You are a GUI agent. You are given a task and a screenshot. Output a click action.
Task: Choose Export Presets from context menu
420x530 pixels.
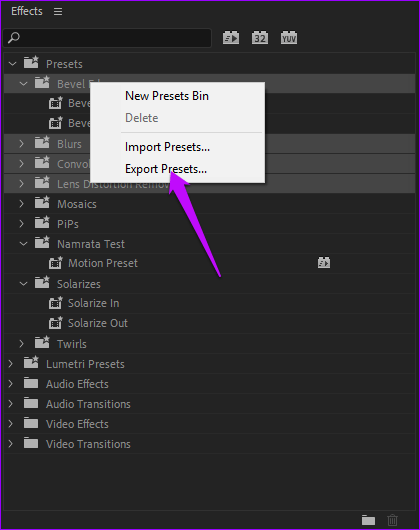click(166, 169)
